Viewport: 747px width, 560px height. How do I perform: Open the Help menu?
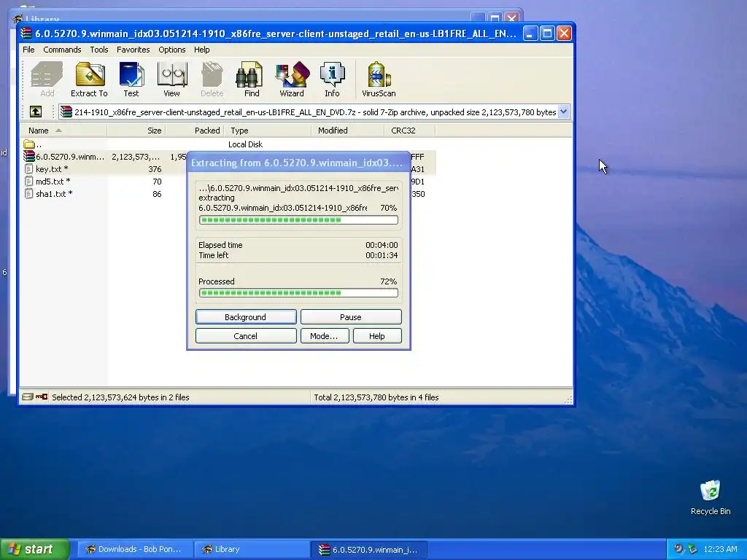(x=201, y=50)
